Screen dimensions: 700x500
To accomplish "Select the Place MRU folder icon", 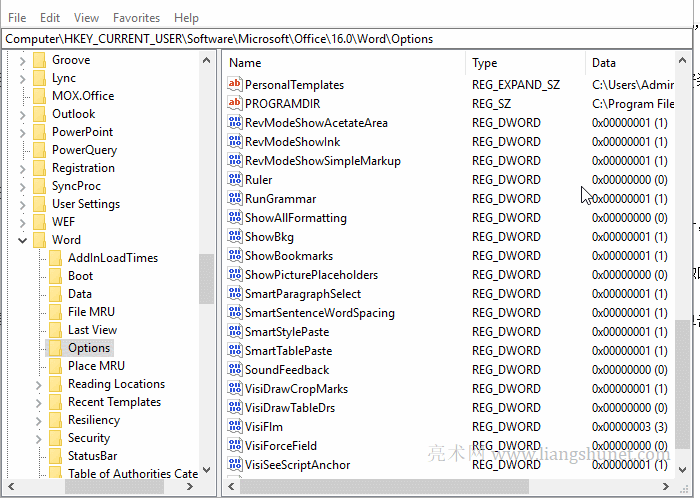I will pos(55,366).
